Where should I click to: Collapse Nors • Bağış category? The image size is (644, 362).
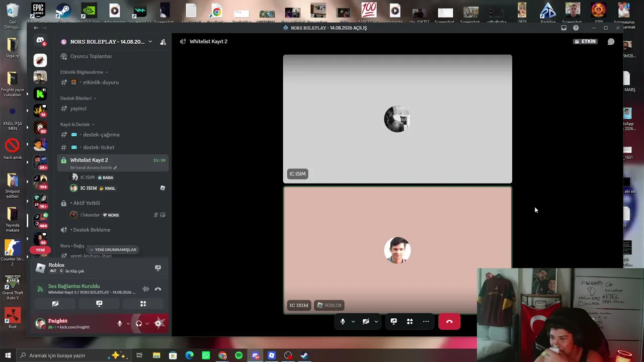[x=74, y=246]
